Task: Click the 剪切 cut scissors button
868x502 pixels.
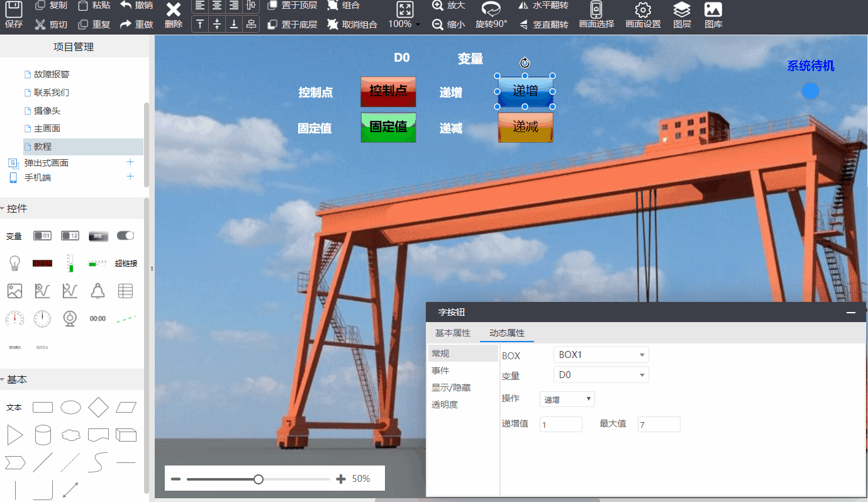Action: click(x=51, y=25)
